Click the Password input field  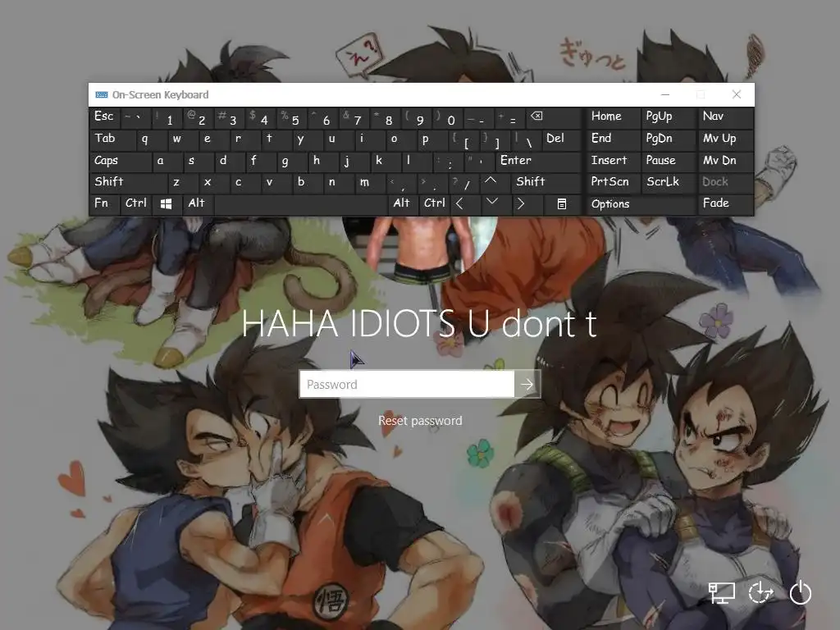[x=407, y=384]
